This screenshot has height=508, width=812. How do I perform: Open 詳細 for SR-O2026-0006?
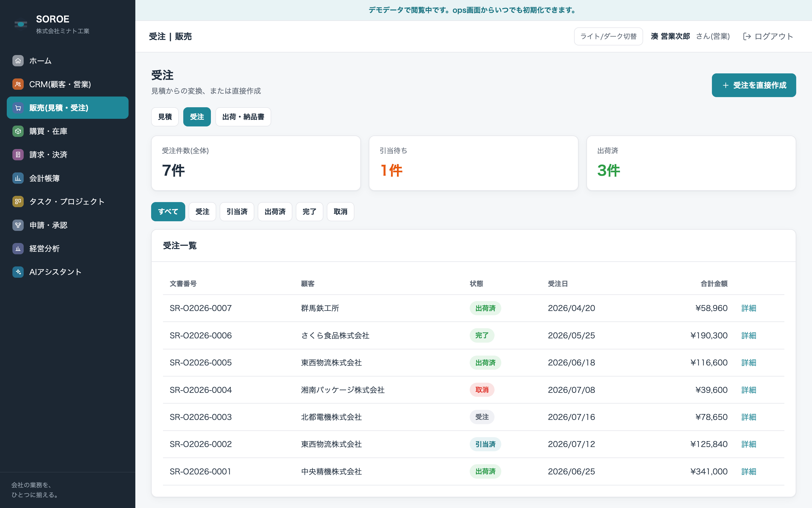click(749, 335)
